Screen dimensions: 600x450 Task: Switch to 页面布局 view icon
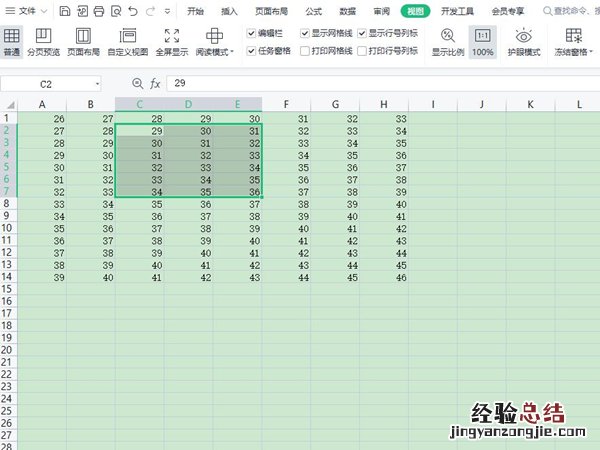(83, 41)
